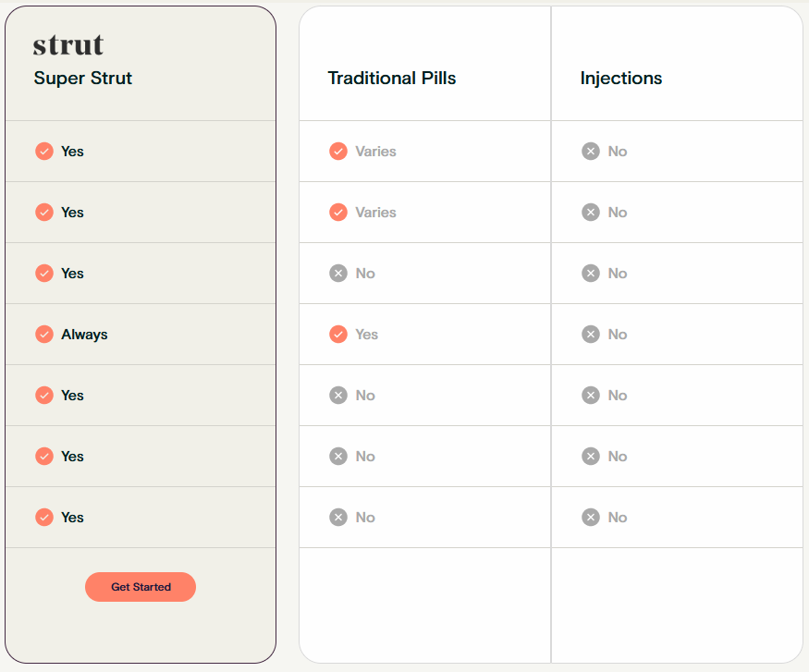Click check icon beside Varies in second row
The height and width of the screenshot is (672, 809).
[338, 212]
